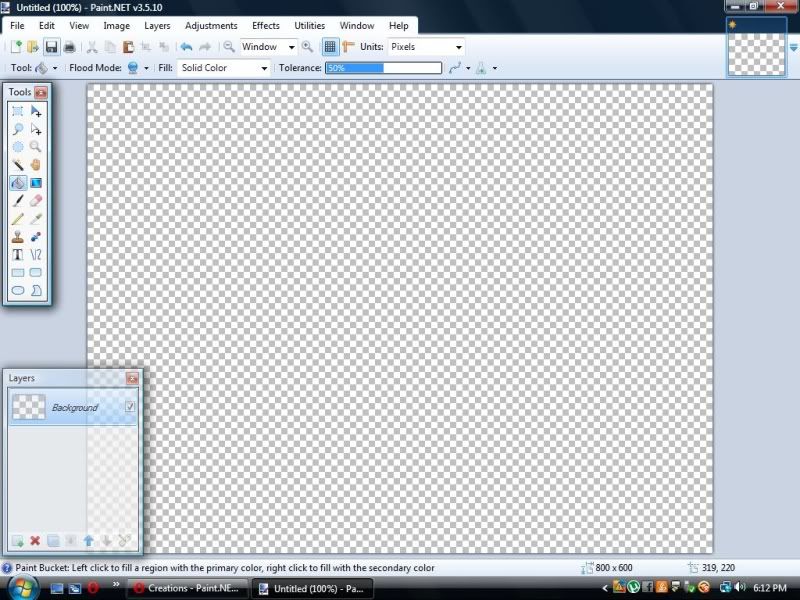Select the Move Selected Pixels tool

(36, 111)
